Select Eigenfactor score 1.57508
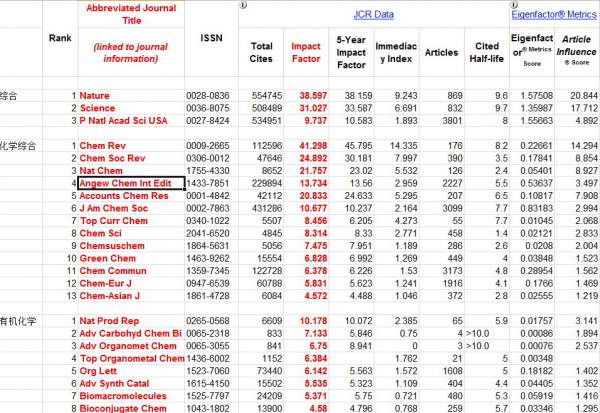The width and height of the screenshot is (600, 413). pos(536,96)
